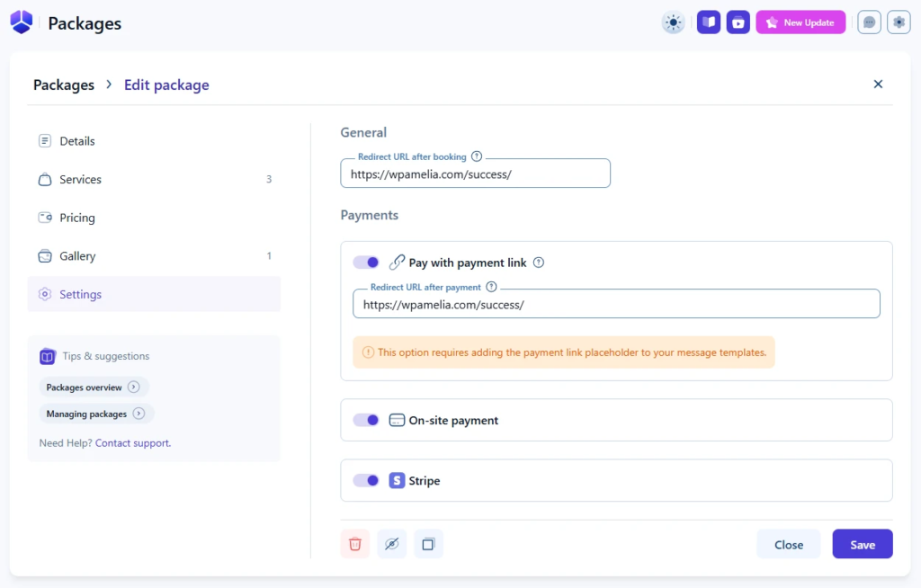Turn off the On-site payment toggle
Screen dimensions: 921x588
(x=366, y=420)
